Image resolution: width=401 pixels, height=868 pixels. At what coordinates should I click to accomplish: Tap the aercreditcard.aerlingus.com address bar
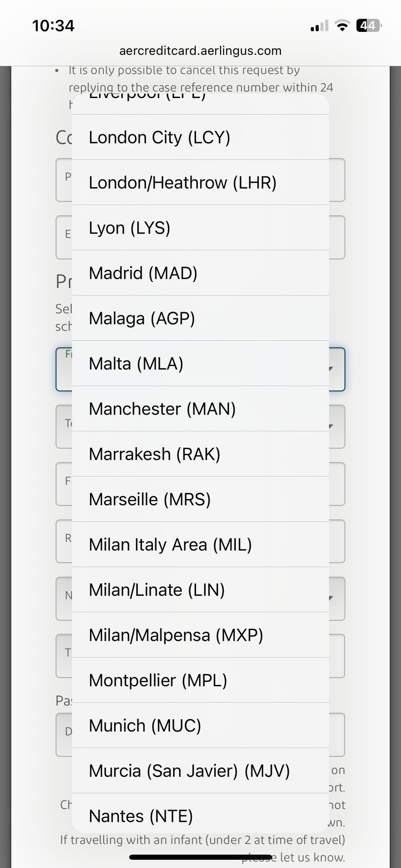pyautogui.click(x=200, y=51)
